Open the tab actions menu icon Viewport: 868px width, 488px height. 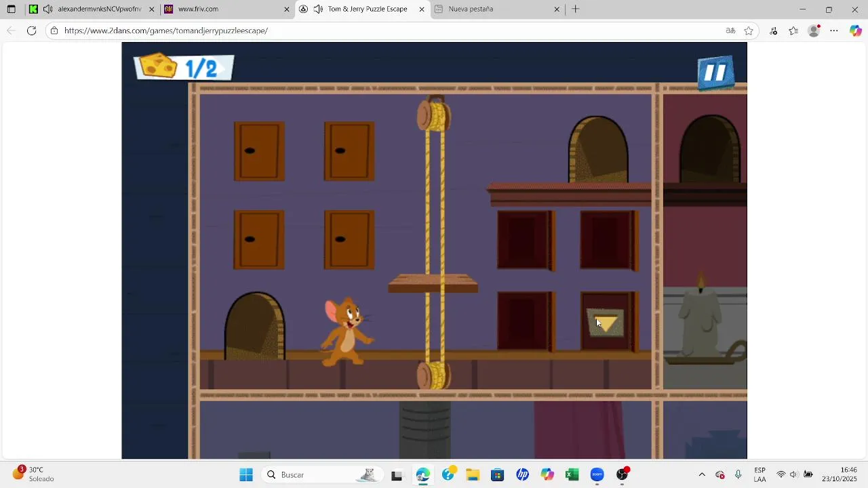click(x=12, y=9)
